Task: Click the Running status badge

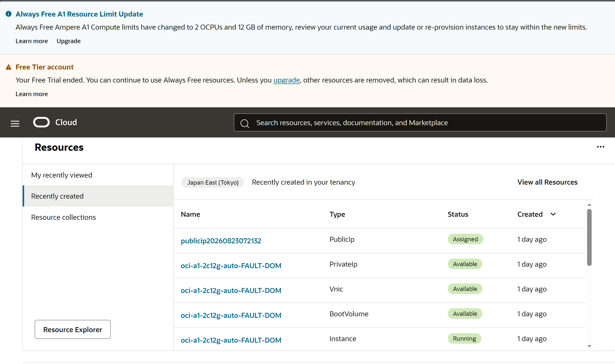Action: pos(464,338)
